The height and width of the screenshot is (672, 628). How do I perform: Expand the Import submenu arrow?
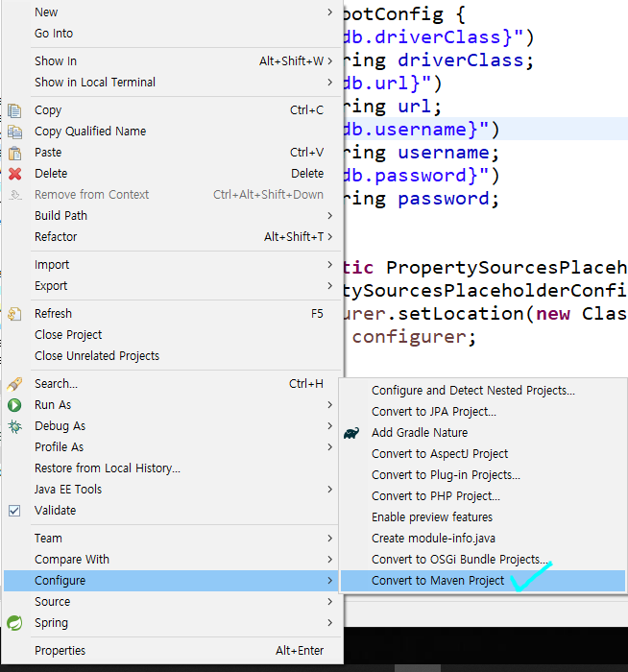click(x=329, y=265)
